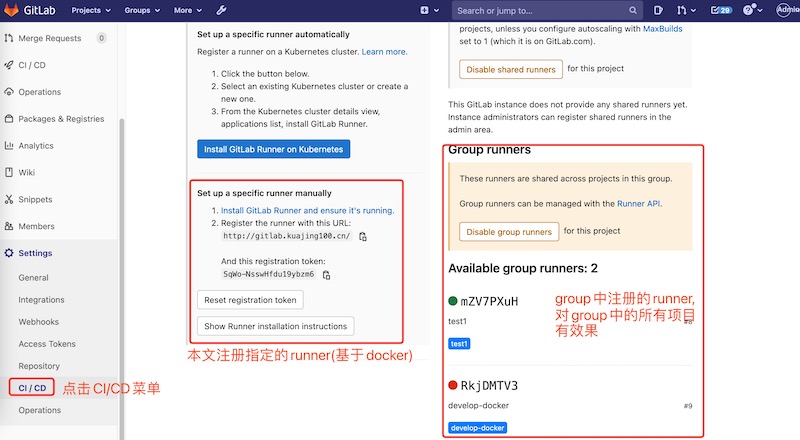Select Integrations under Settings

41,300
